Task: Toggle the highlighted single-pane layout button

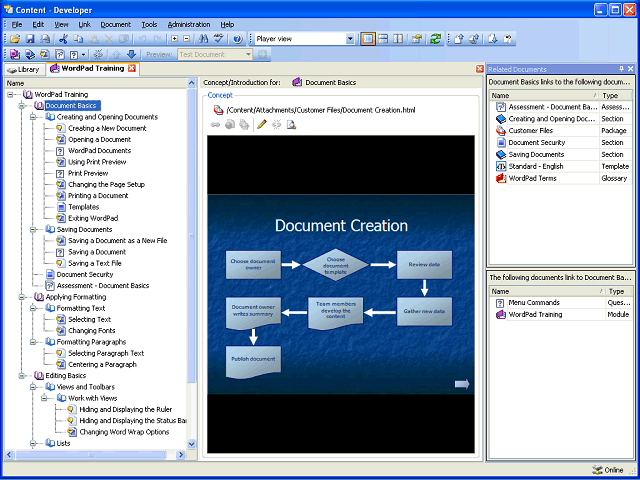Action: coord(369,39)
